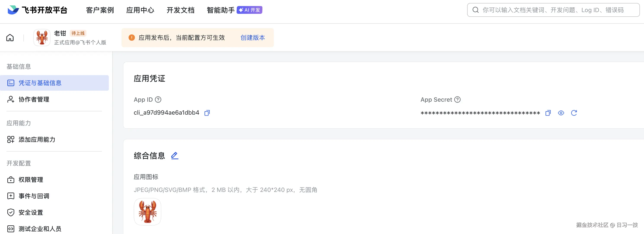Open 应用中心 in top navigation
This screenshot has width=644, height=234.
(x=140, y=10)
